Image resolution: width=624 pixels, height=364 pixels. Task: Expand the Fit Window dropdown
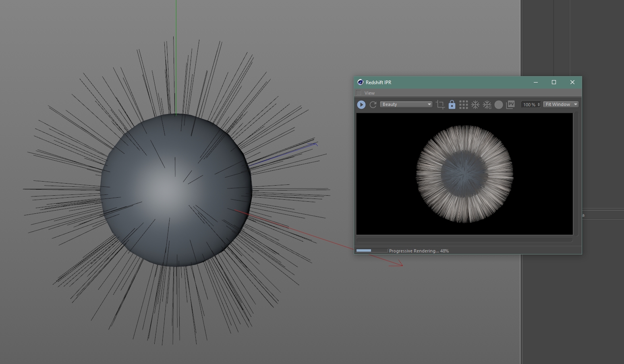click(561, 104)
